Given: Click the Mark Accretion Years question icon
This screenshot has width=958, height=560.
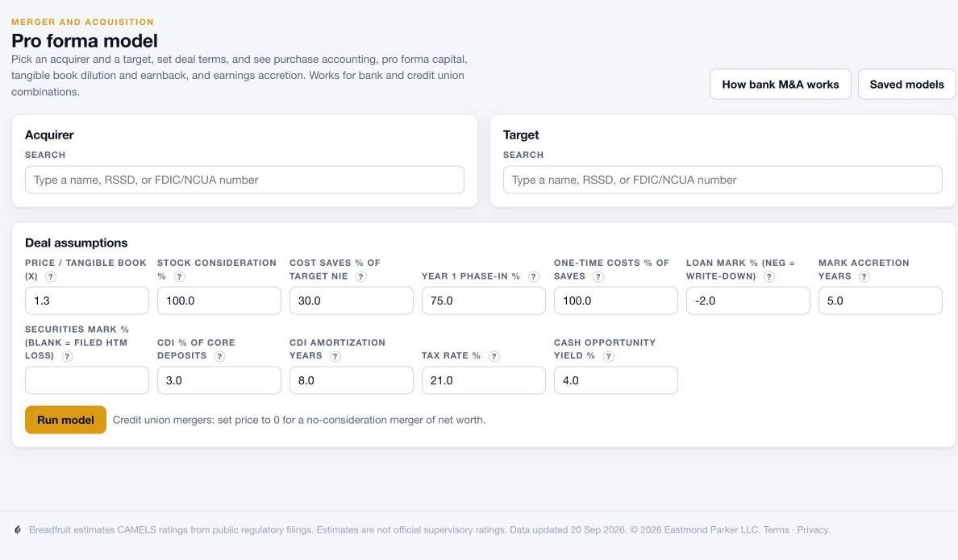Looking at the screenshot, I should tap(864, 276).
